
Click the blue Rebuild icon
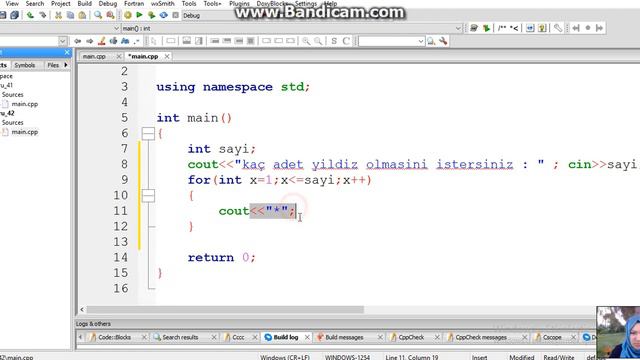pyautogui.click(x=163, y=15)
